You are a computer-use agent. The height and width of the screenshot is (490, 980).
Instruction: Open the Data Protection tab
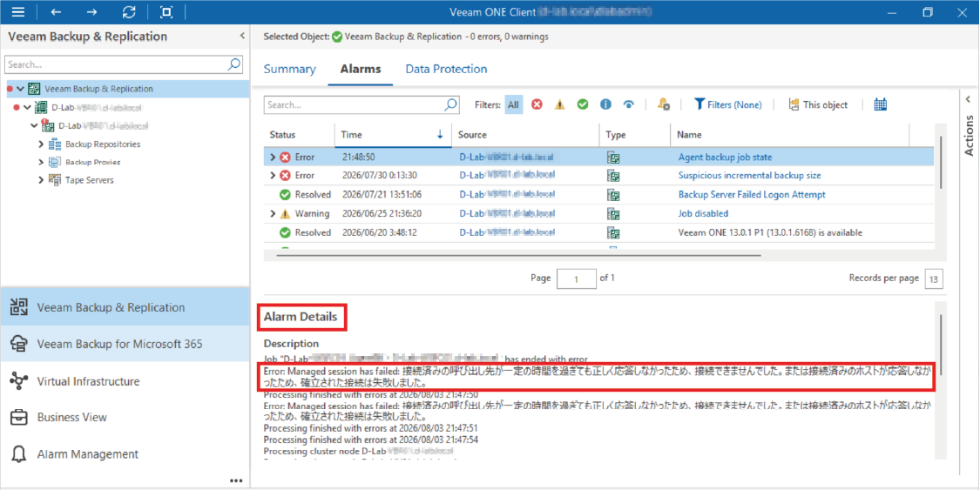click(446, 69)
